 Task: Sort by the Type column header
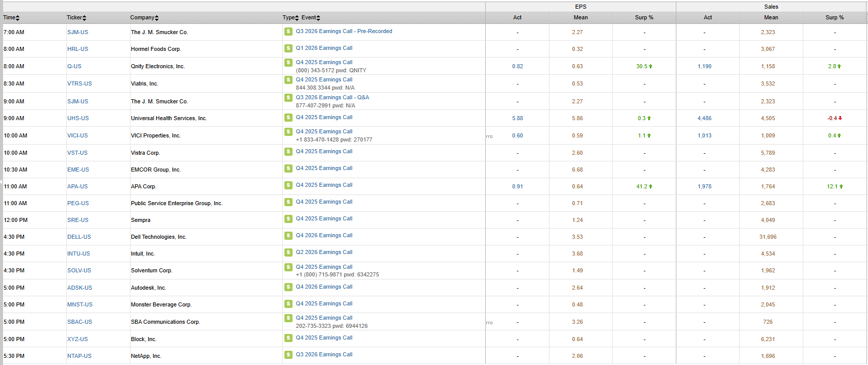click(291, 18)
